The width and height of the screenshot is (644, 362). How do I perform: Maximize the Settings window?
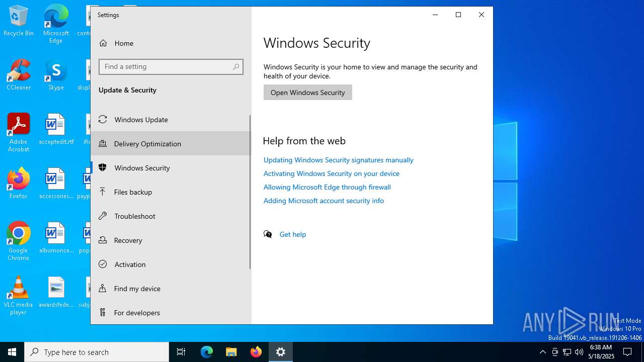458,15
